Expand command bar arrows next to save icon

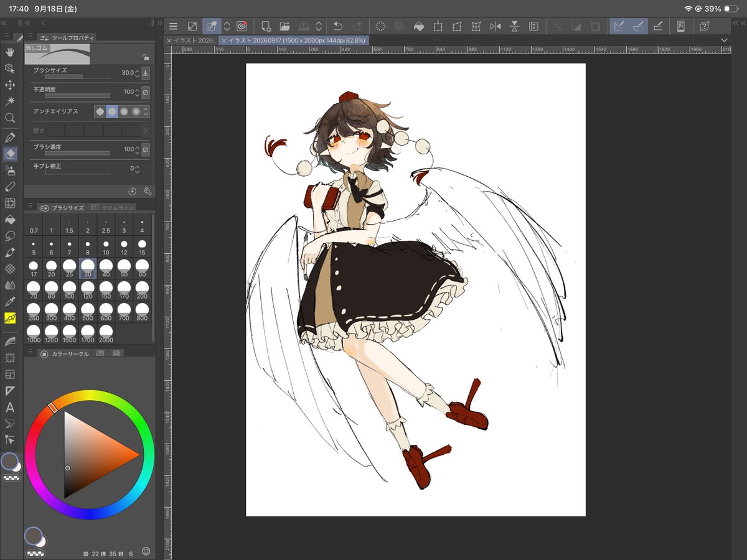(319, 26)
